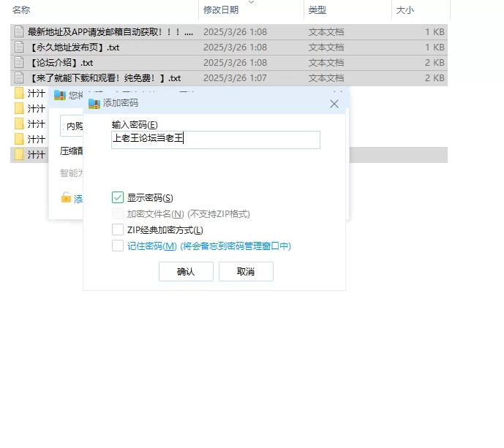Click the archive icon in 添加密码 title bar
504x448 pixels.
pyautogui.click(x=94, y=103)
